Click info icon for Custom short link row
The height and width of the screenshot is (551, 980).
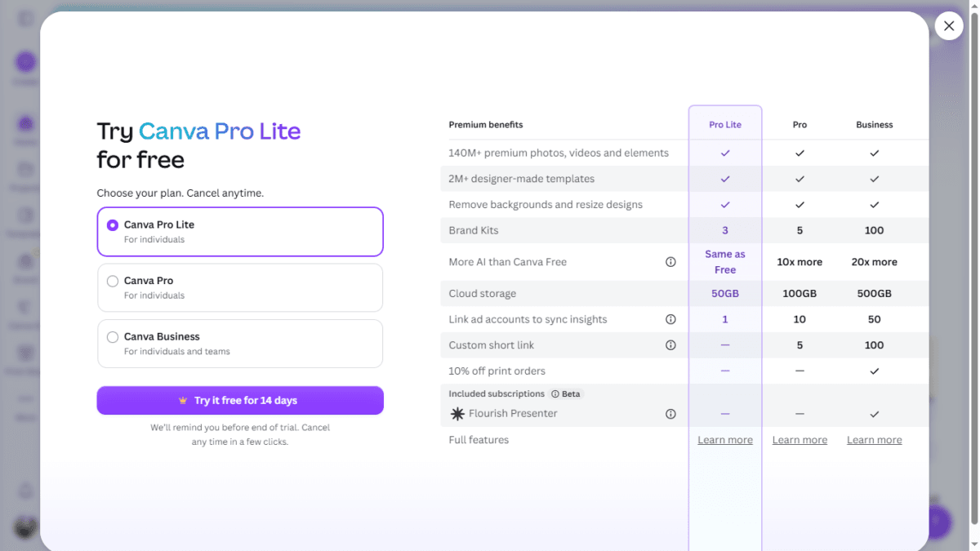pyautogui.click(x=670, y=345)
